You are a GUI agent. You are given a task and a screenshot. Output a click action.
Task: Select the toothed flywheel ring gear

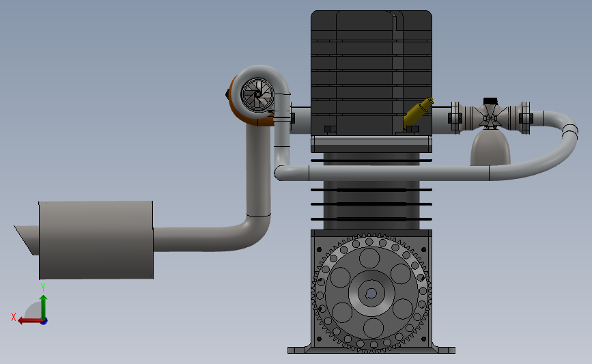[x=372, y=293]
